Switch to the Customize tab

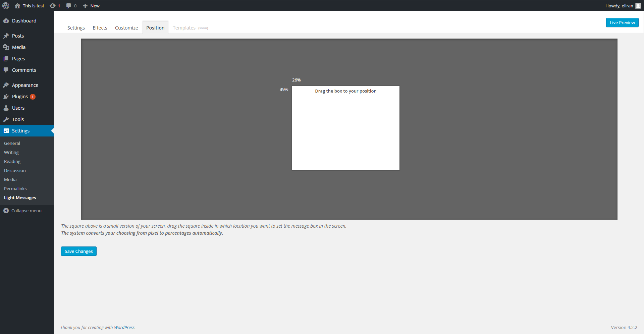[x=126, y=28]
